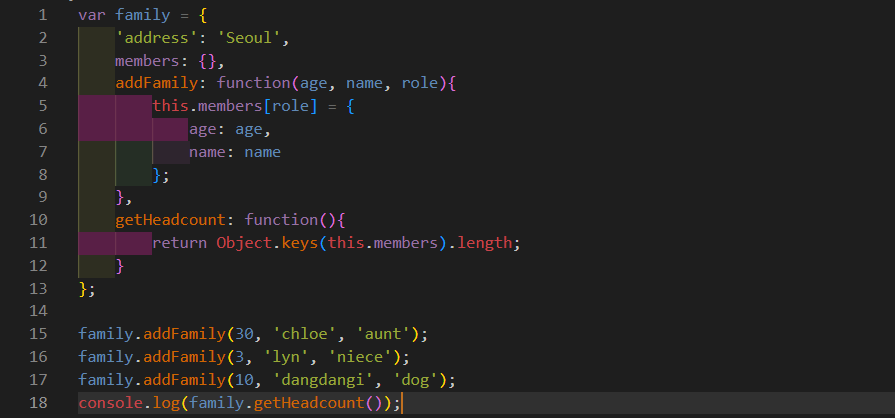
Task: Click the 'family' word on line 18
Action: [x=217, y=403]
